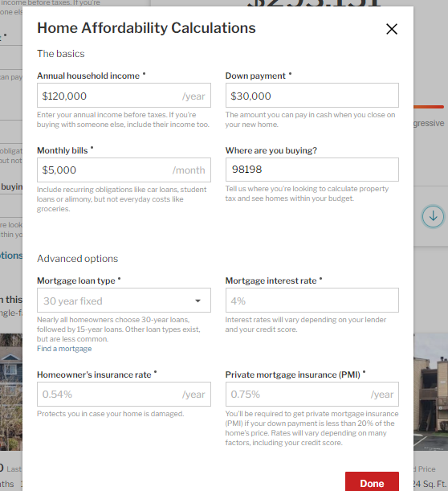Screen dimensions: 448x491
Task: Open the Find a mortgage link
Action: (x=64, y=349)
